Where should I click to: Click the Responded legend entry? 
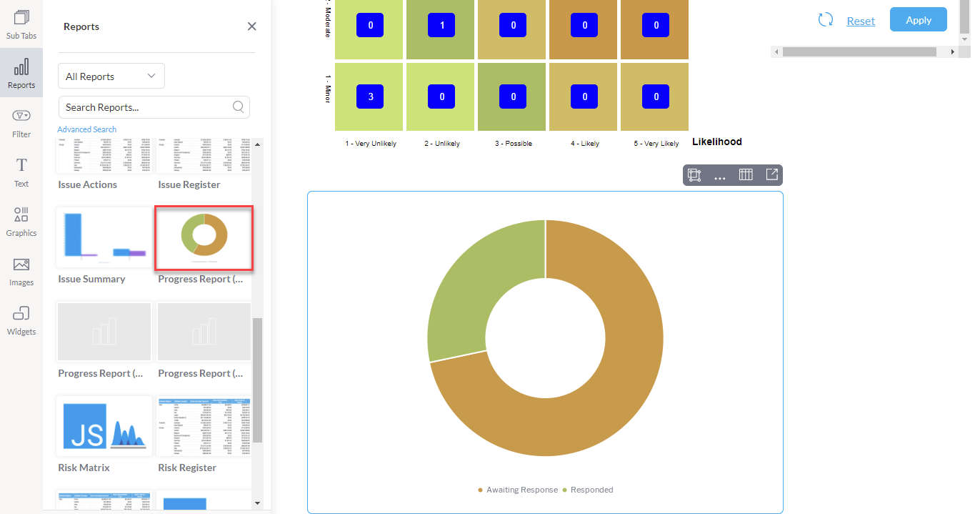pyautogui.click(x=587, y=490)
